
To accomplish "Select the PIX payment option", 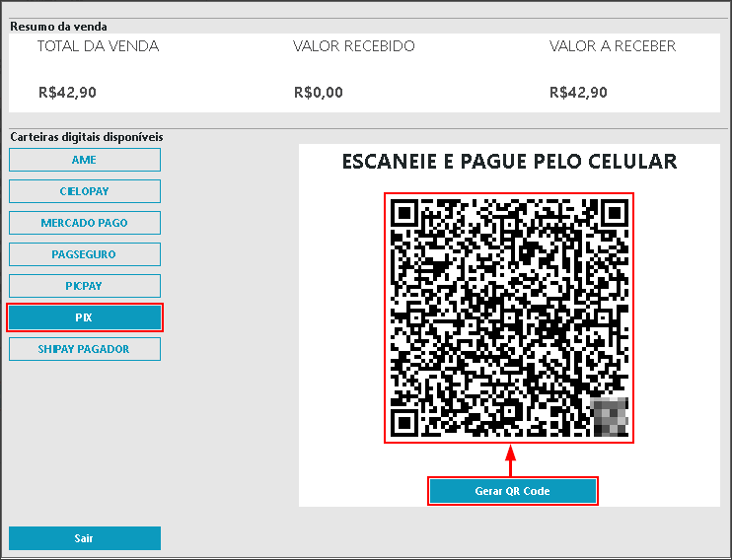I will coord(85,317).
